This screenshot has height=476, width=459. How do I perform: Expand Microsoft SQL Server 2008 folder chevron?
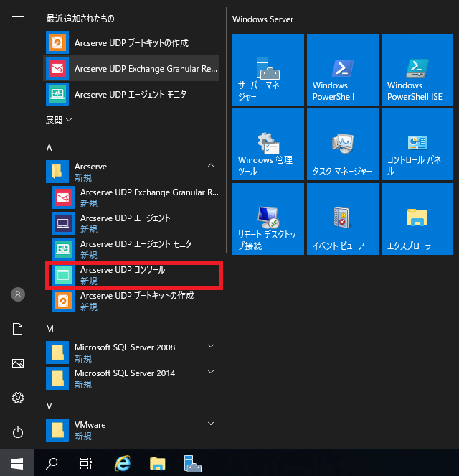point(211,346)
